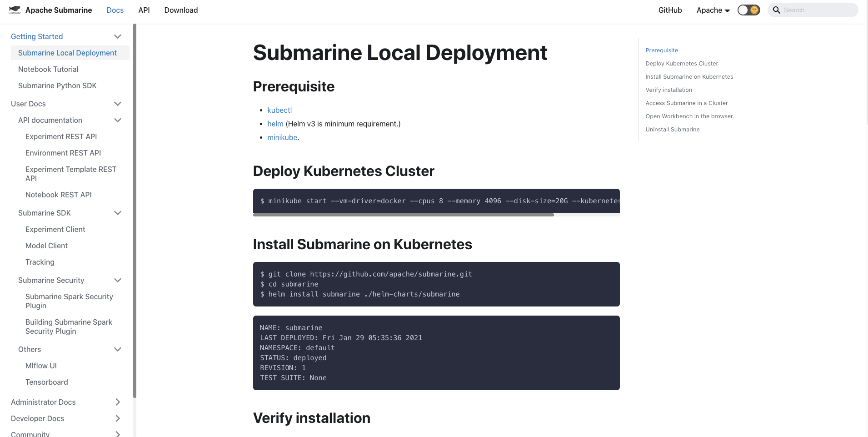868x437 pixels.
Task: Collapse the User Docs section chevron
Action: tap(118, 104)
